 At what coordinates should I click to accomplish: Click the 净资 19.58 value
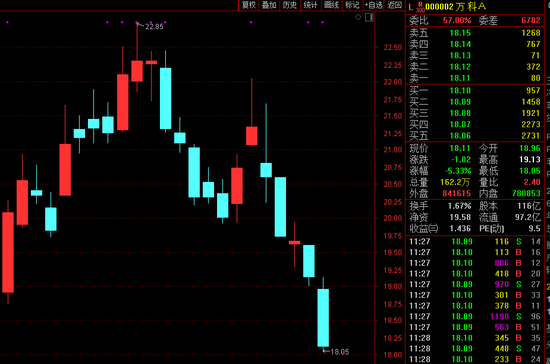[460, 217]
